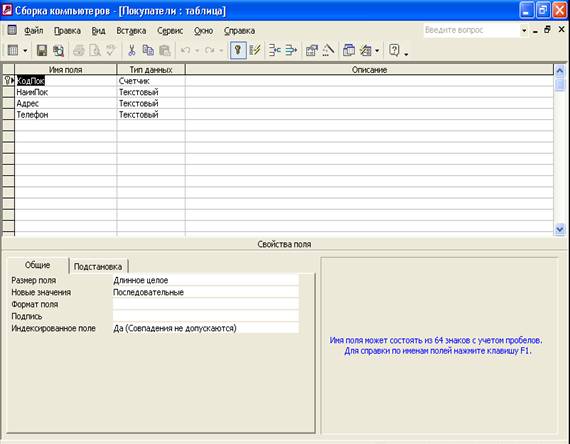The image size is (570, 444).
Task: Open the Сервис menu
Action: coord(170,31)
